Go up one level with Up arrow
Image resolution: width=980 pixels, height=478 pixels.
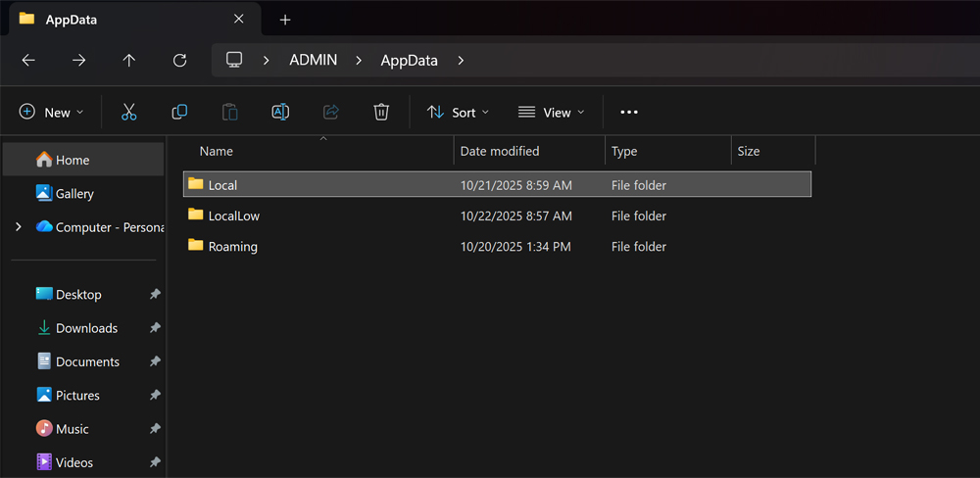128,61
